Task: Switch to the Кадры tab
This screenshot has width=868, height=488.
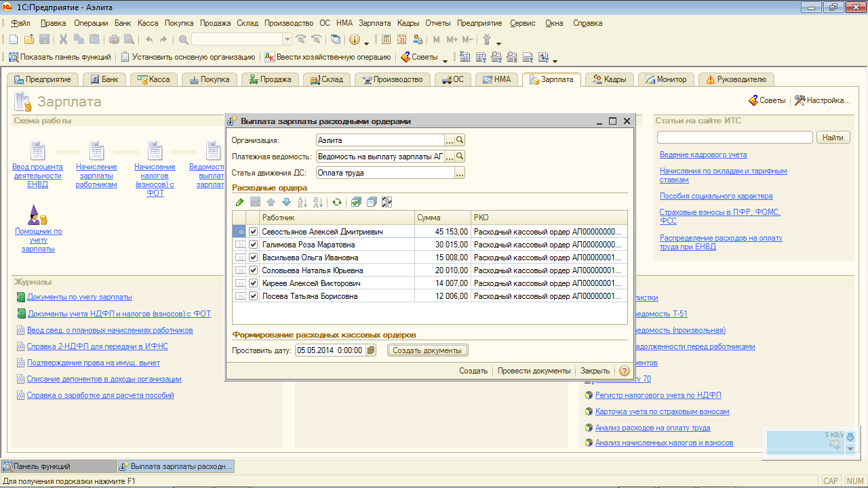Action: pos(610,79)
